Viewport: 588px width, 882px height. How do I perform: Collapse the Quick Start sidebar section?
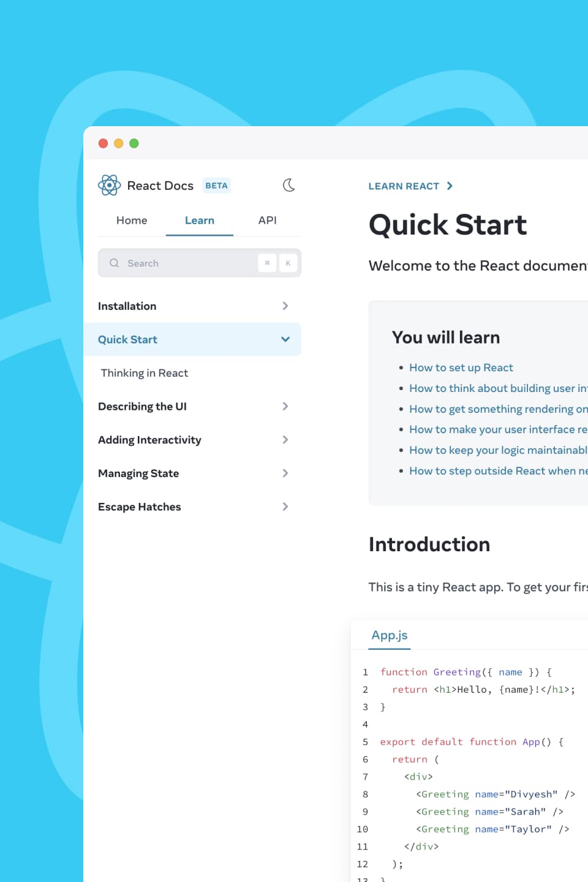click(284, 339)
